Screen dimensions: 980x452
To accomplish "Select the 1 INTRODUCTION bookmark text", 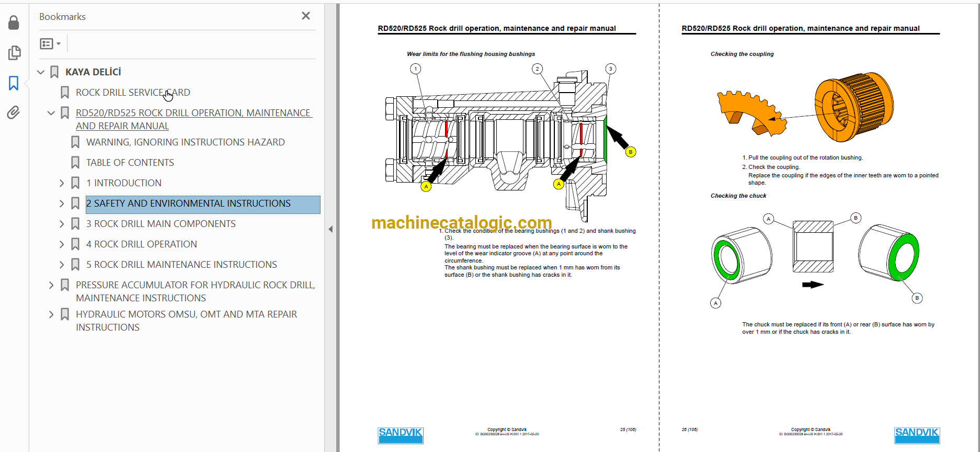I will [x=124, y=183].
